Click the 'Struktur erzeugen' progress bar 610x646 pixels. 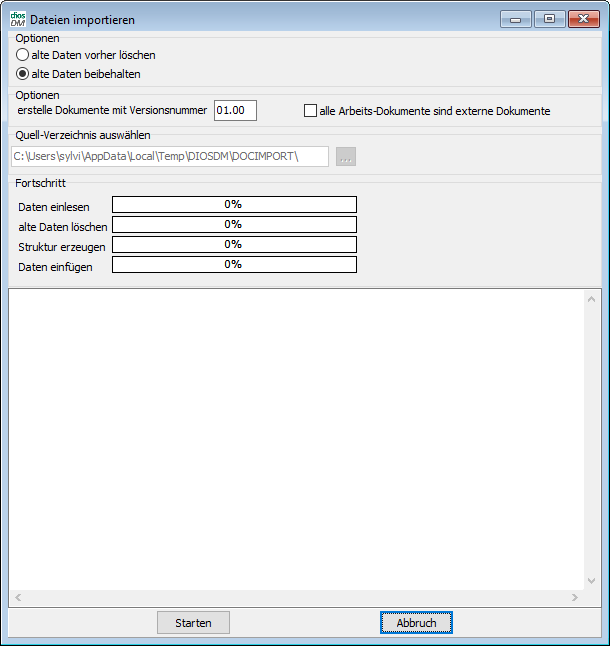click(x=234, y=245)
